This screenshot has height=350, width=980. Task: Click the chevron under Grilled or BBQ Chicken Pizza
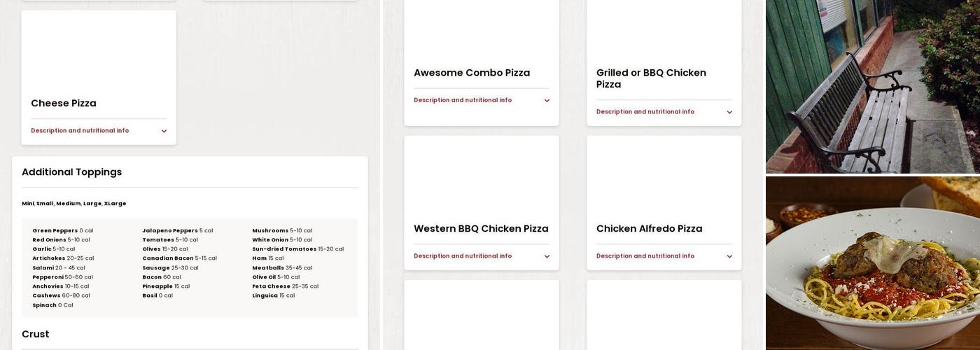[729, 112]
